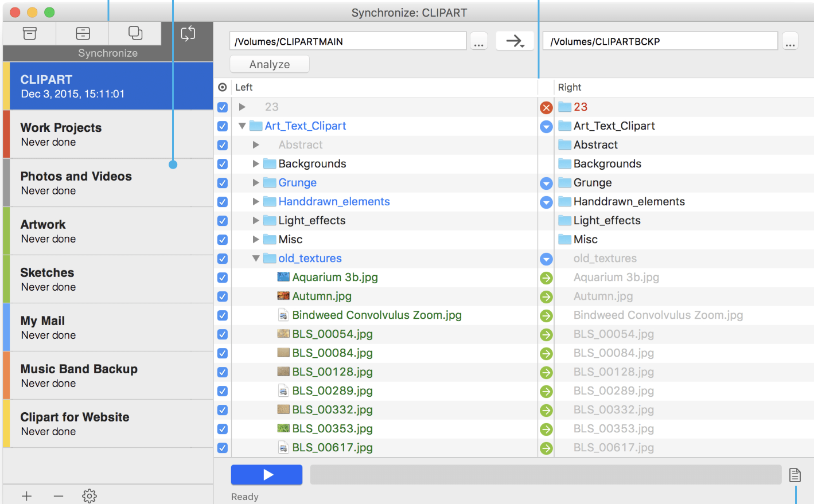Uncheck the BLS_00617.jpg checkbox
The image size is (814, 504).
pos(223,448)
